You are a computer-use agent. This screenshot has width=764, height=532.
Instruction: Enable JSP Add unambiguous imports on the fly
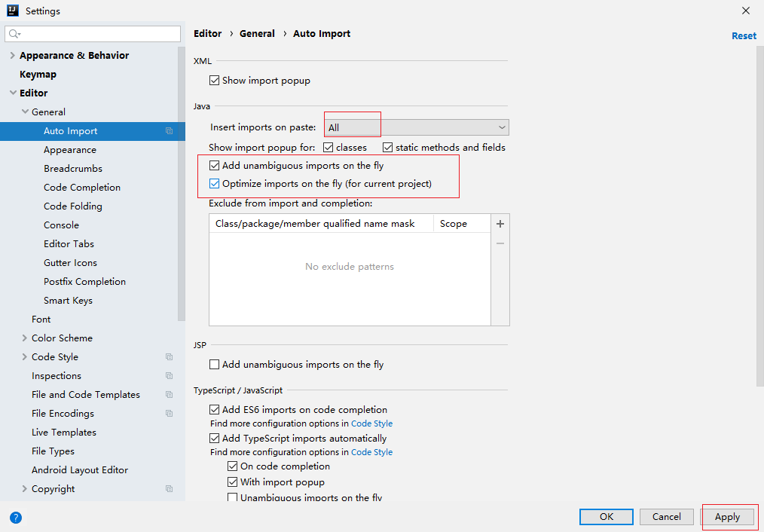215,365
